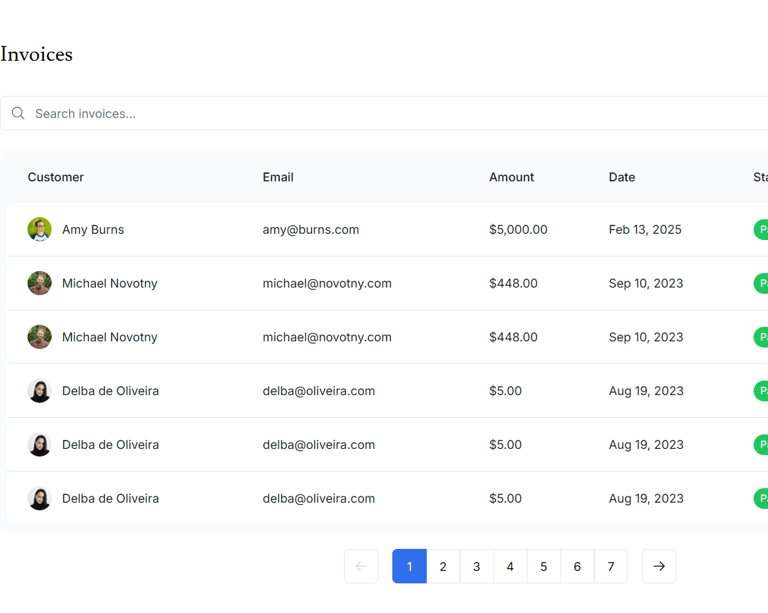Click the amy@burns.com email cell

point(311,230)
